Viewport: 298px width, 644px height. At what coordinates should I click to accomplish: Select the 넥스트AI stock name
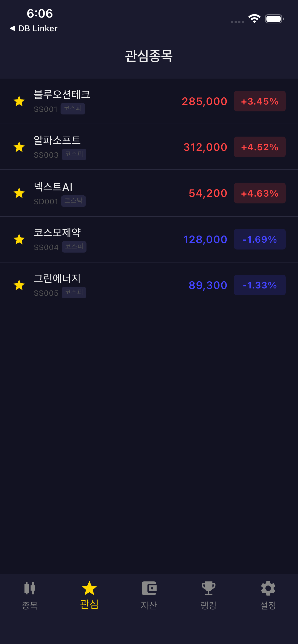pos(53,187)
